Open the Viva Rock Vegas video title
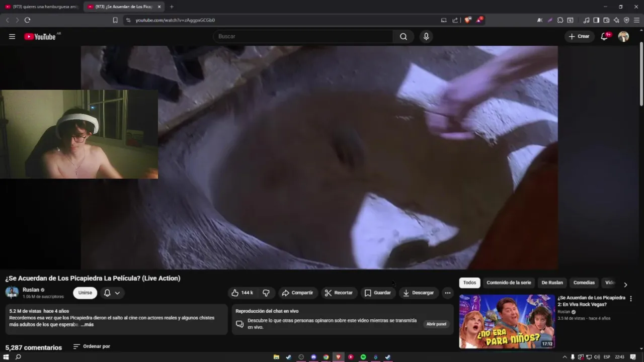 tap(591, 301)
